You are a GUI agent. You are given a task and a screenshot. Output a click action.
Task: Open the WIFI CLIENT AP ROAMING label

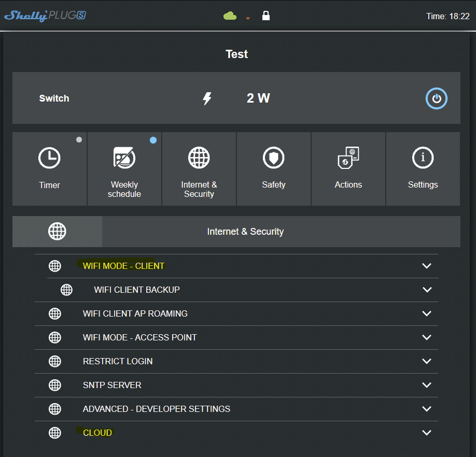(x=135, y=313)
